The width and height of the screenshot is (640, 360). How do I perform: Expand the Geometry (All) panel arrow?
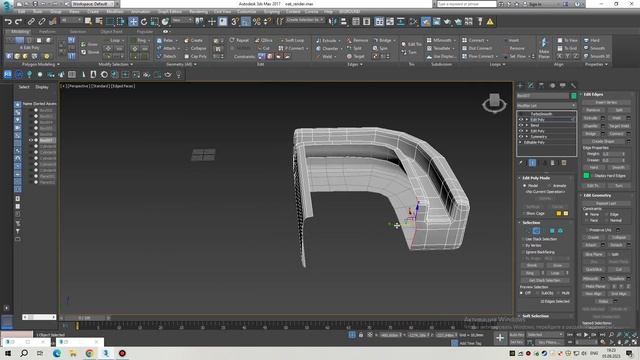point(195,64)
